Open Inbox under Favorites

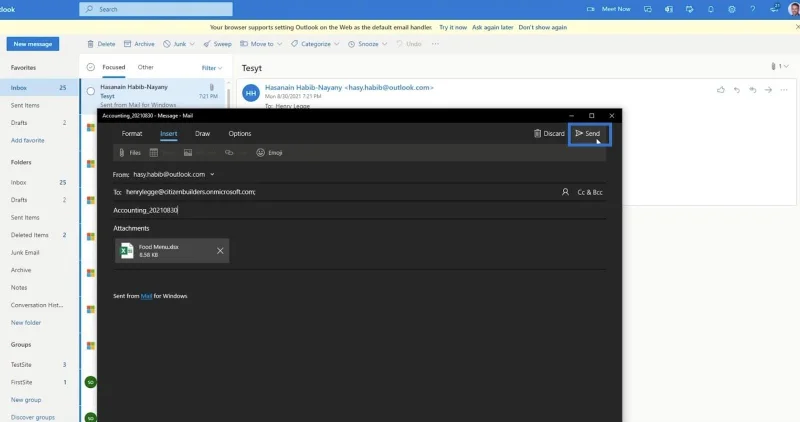(x=39, y=88)
